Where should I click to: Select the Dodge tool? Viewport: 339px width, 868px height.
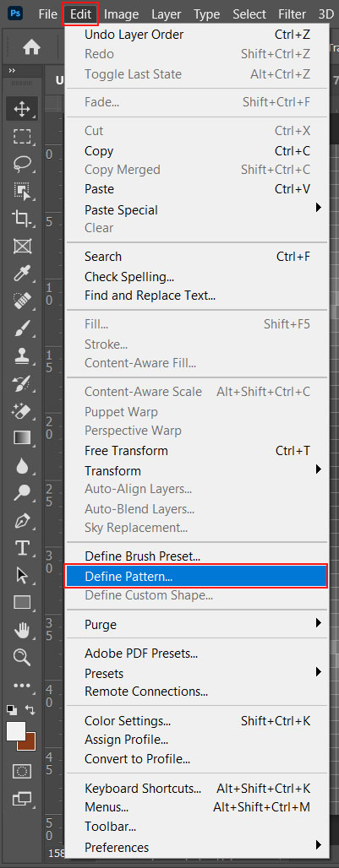[x=22, y=492]
